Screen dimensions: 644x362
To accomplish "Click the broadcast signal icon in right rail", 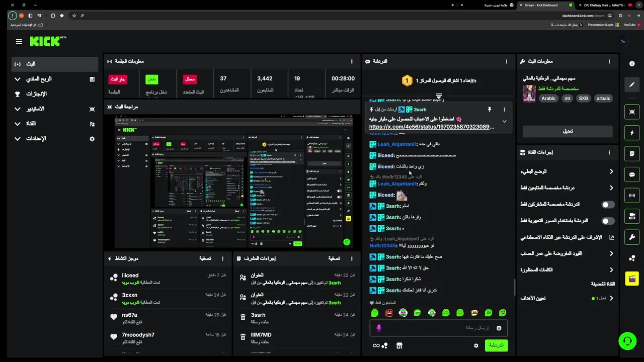I will [x=632, y=195].
